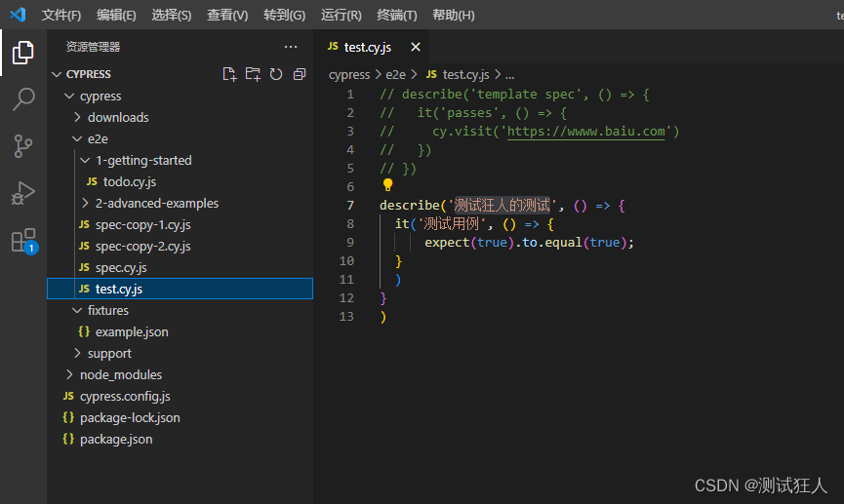The image size is (844, 504).
Task: Refresh the explorer with the refresh icon
Action: (276, 74)
